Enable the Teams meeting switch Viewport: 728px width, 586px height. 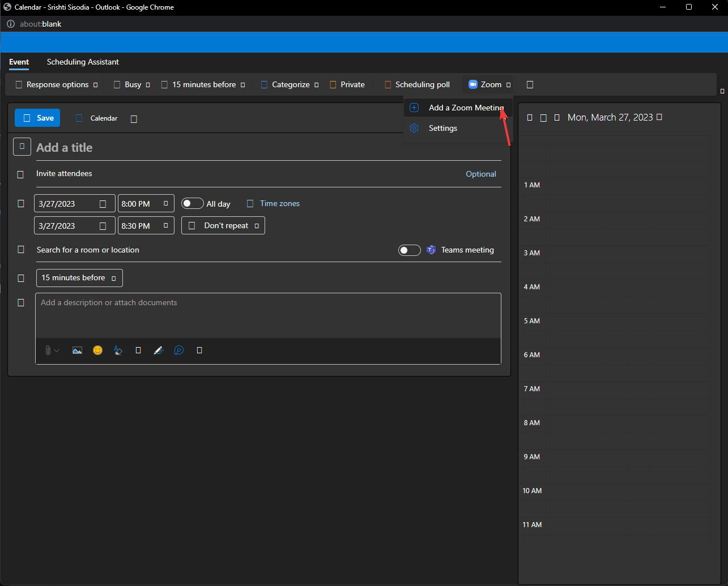coord(410,250)
